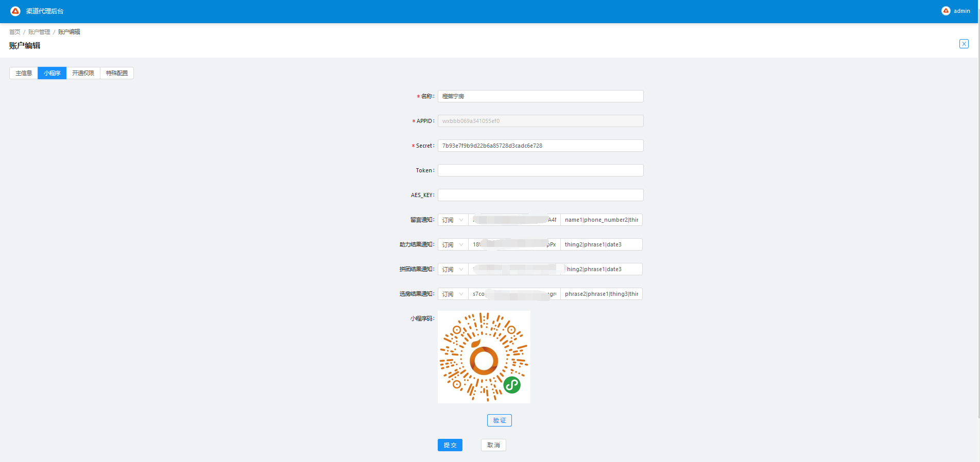Click the 小程序码 QR code image
This screenshot has width=980, height=462.
pos(484,357)
